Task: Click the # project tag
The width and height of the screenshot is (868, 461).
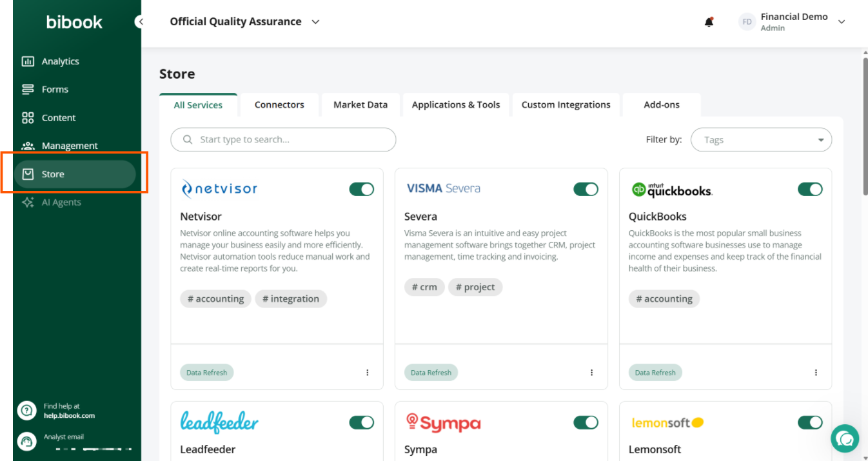Action: [x=475, y=287]
